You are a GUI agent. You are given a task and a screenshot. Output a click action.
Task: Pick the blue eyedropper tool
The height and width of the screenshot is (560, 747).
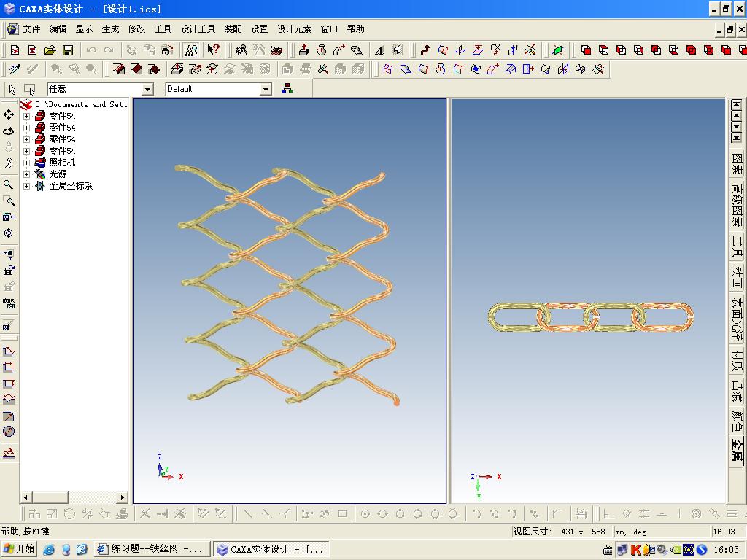[15, 69]
